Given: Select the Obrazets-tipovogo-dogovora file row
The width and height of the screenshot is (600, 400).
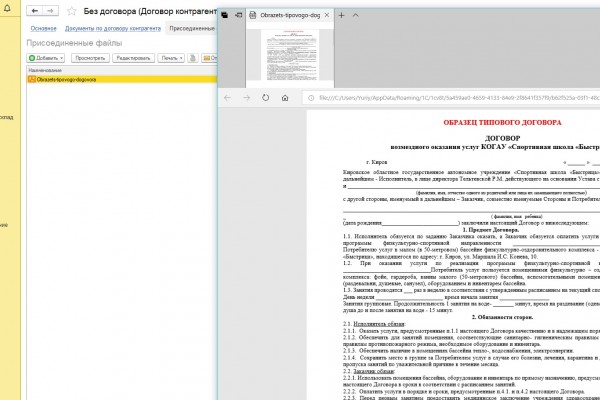Looking at the screenshot, I should (122, 79).
